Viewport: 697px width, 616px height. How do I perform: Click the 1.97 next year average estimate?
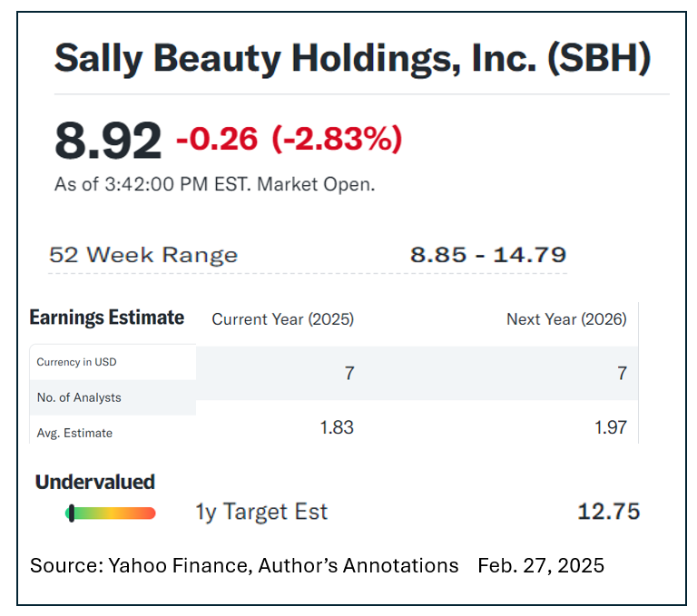[x=610, y=427]
